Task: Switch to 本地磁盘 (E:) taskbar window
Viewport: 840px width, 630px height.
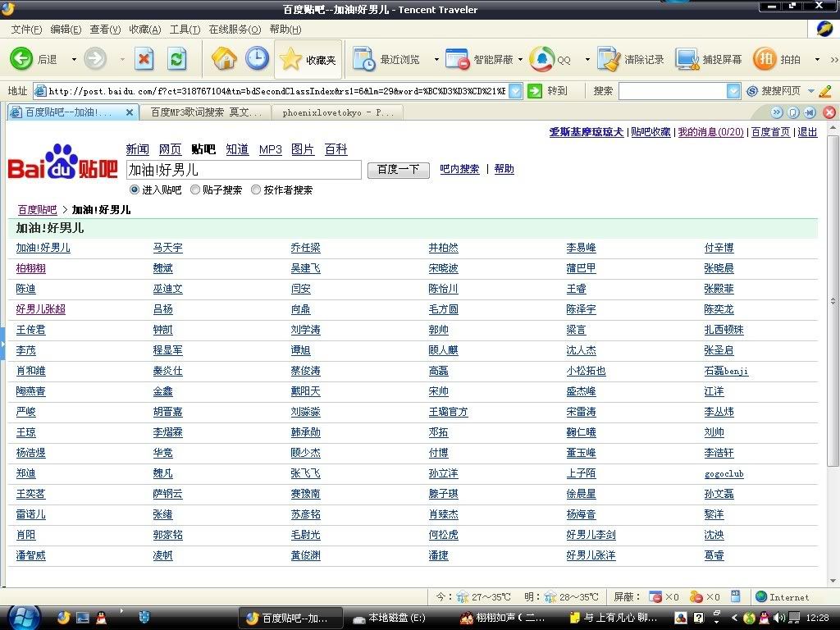Action: click(396, 618)
